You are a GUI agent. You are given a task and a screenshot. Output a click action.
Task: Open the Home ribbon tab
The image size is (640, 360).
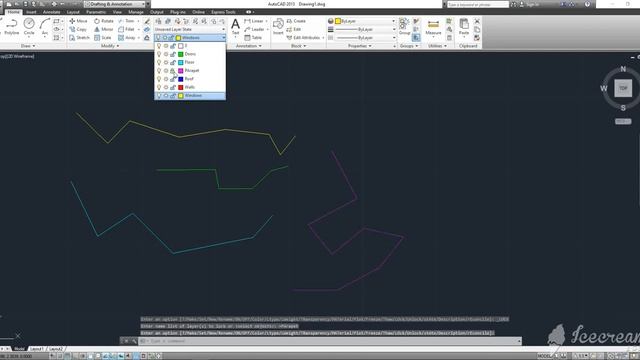tap(13, 12)
